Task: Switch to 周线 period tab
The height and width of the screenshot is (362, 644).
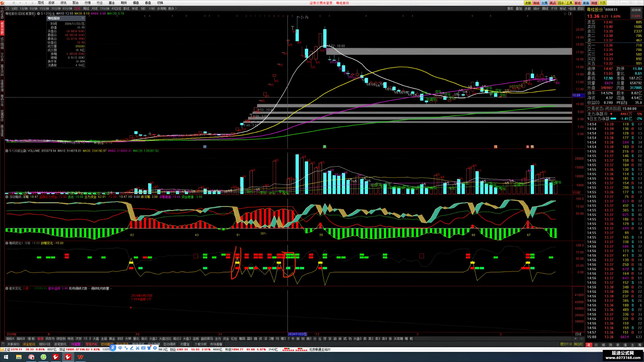Action: click(x=86, y=8)
